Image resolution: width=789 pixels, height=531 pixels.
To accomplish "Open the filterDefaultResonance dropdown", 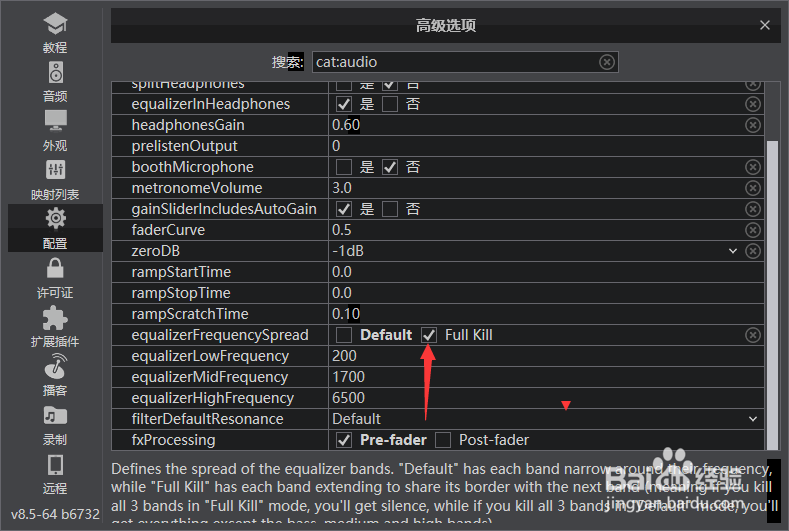I will (753, 419).
